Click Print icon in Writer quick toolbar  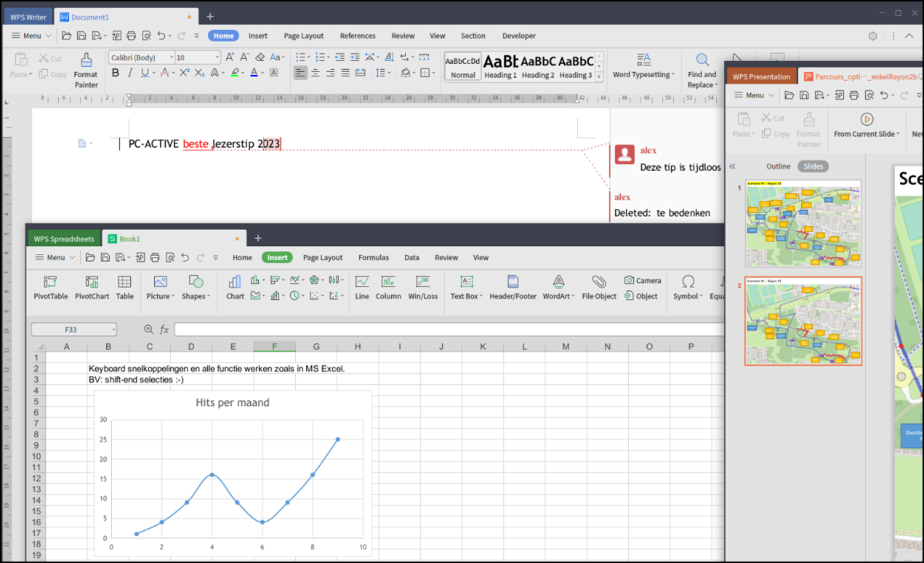(x=131, y=36)
